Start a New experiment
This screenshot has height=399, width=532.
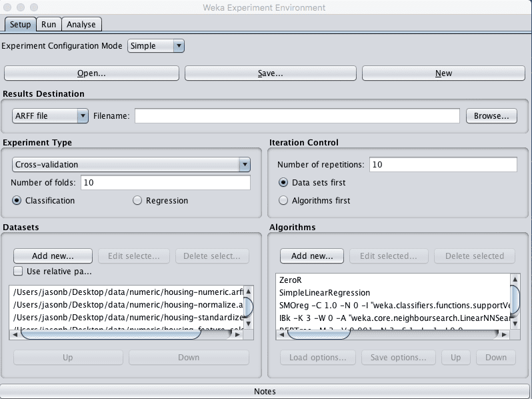tap(443, 73)
